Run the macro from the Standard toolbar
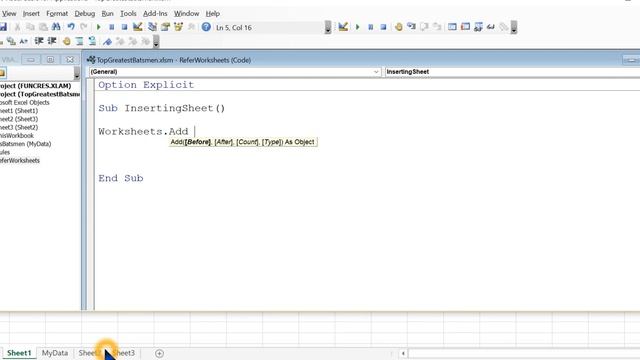The image size is (640, 360). (98, 27)
